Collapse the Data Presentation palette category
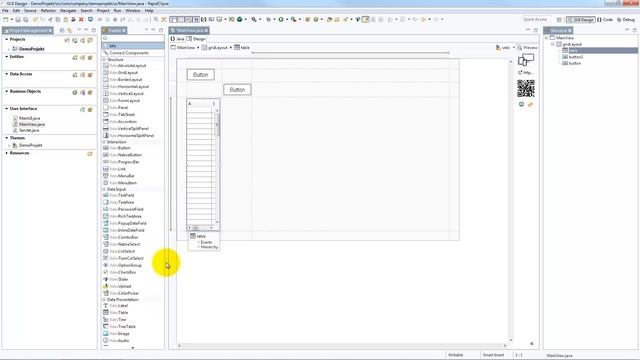Screen dimensions: 640x360 click(104, 299)
